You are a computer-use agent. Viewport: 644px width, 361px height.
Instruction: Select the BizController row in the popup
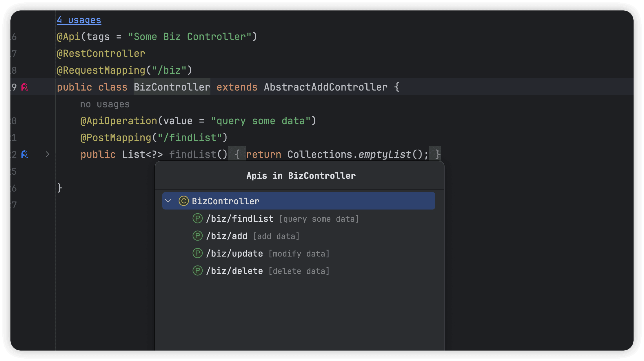(x=299, y=201)
